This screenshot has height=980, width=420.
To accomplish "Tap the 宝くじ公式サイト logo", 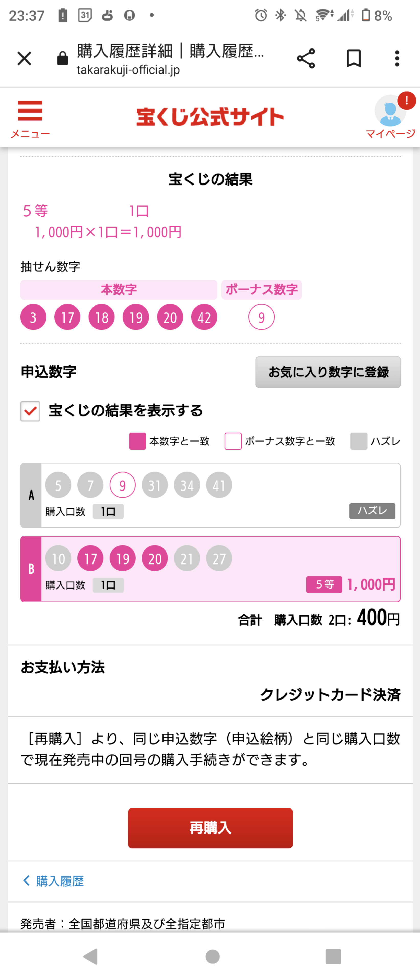I will click(x=210, y=116).
